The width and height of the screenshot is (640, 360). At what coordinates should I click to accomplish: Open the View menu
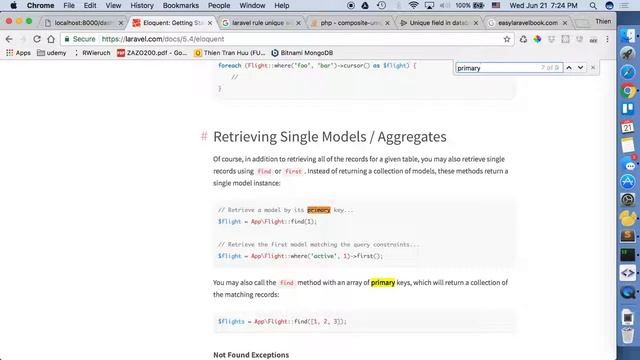(x=113, y=5)
